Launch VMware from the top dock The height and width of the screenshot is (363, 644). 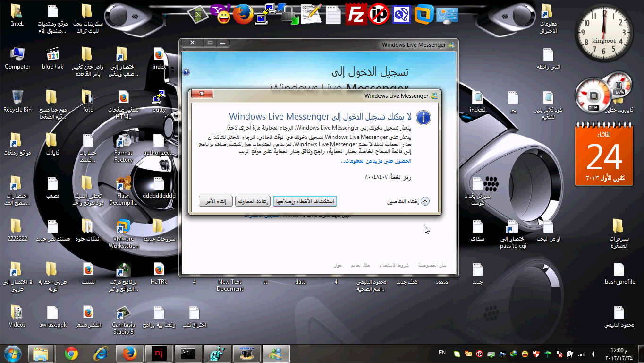coord(424,14)
